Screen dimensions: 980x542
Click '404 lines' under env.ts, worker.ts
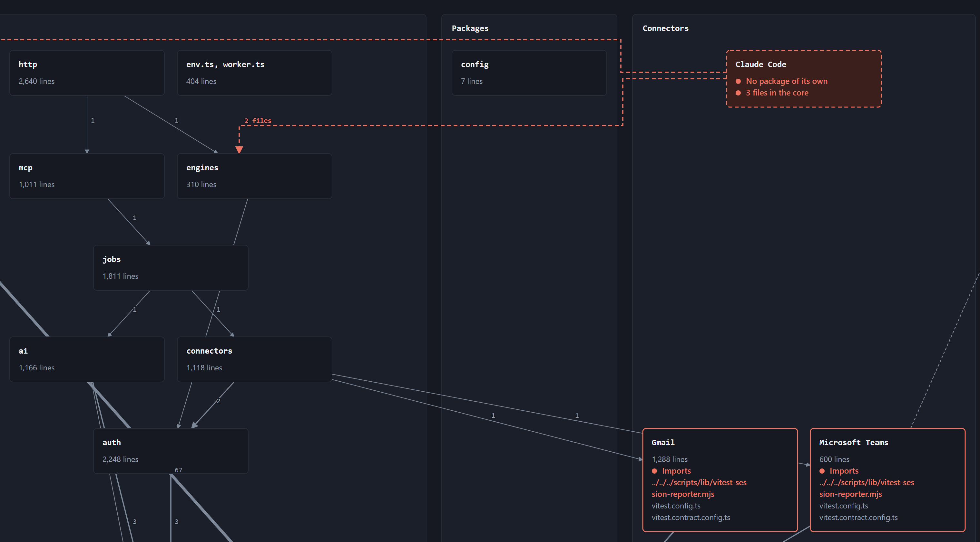pos(201,81)
